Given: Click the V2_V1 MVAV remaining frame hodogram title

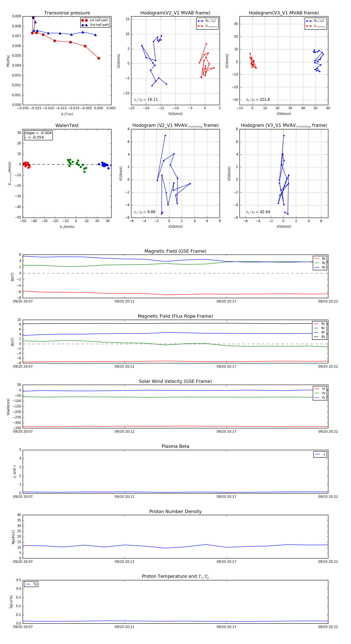Looking at the screenshot, I should (175, 125).
